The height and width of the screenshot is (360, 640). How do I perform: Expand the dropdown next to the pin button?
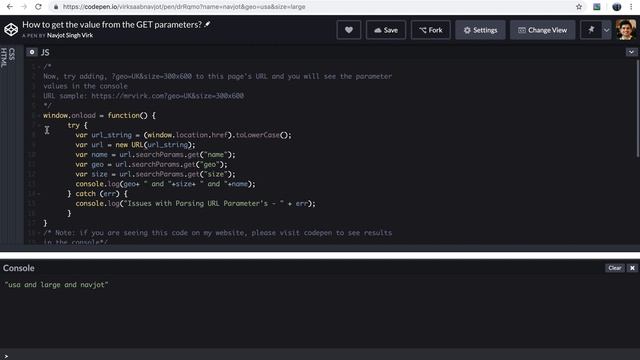pyautogui.click(x=607, y=30)
